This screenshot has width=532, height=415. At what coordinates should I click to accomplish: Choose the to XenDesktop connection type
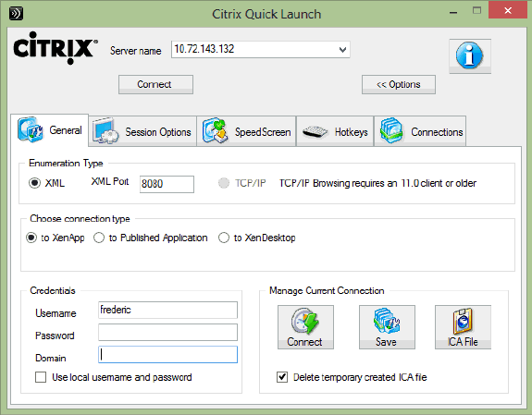pos(224,238)
